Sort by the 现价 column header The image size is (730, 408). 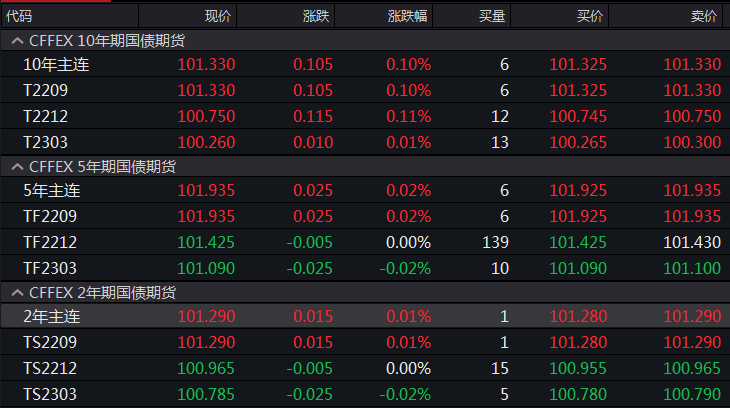(217, 16)
